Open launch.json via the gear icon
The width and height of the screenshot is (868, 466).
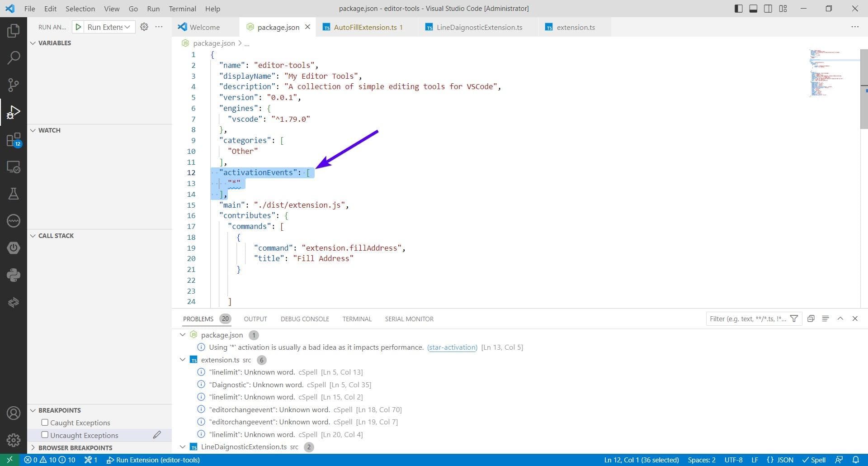pyautogui.click(x=144, y=27)
